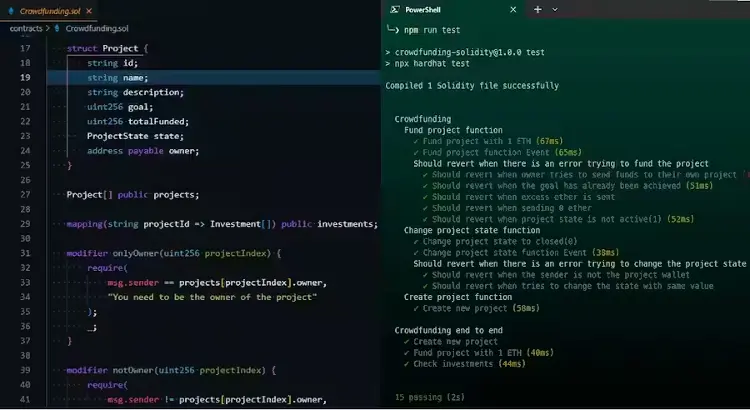The width and height of the screenshot is (750, 410).
Task: Click the mapping investments declaration on line 29
Action: point(222,224)
